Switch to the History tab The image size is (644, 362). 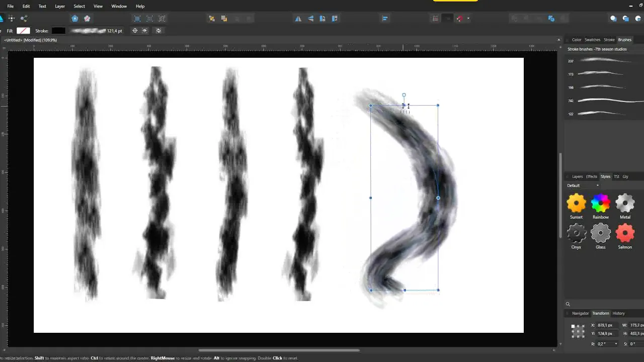click(618, 313)
